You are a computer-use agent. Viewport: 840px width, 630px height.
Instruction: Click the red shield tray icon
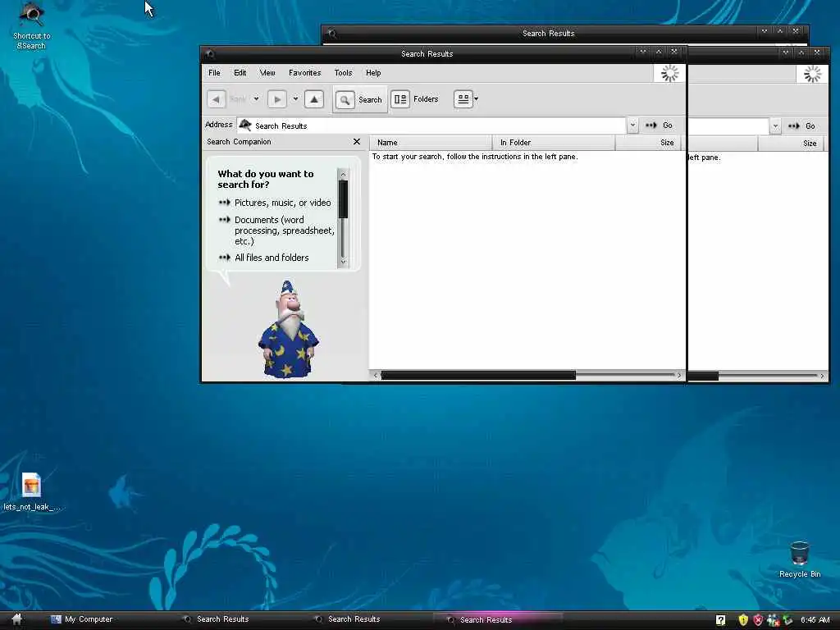click(758, 620)
